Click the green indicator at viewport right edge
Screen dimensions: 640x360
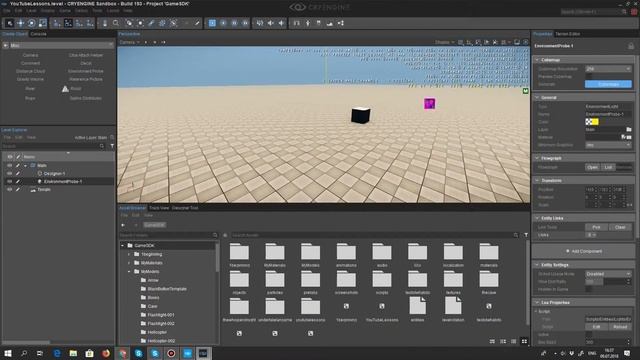[525, 91]
